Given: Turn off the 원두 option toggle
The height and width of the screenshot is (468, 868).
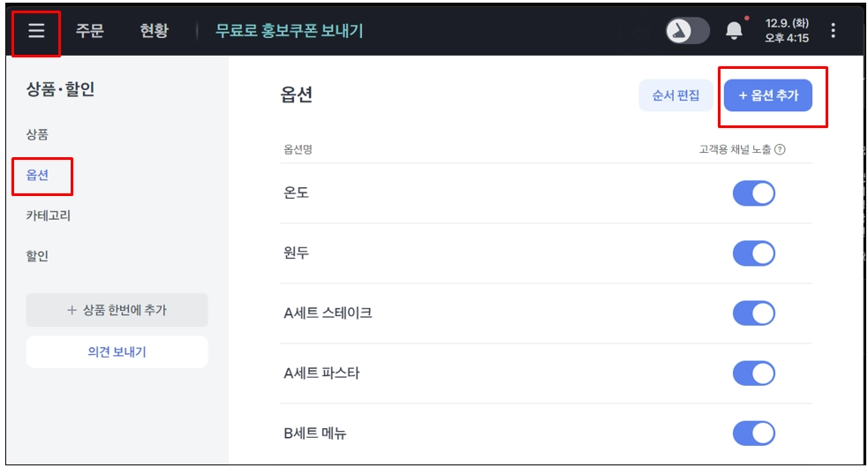Looking at the screenshot, I should coord(754,253).
